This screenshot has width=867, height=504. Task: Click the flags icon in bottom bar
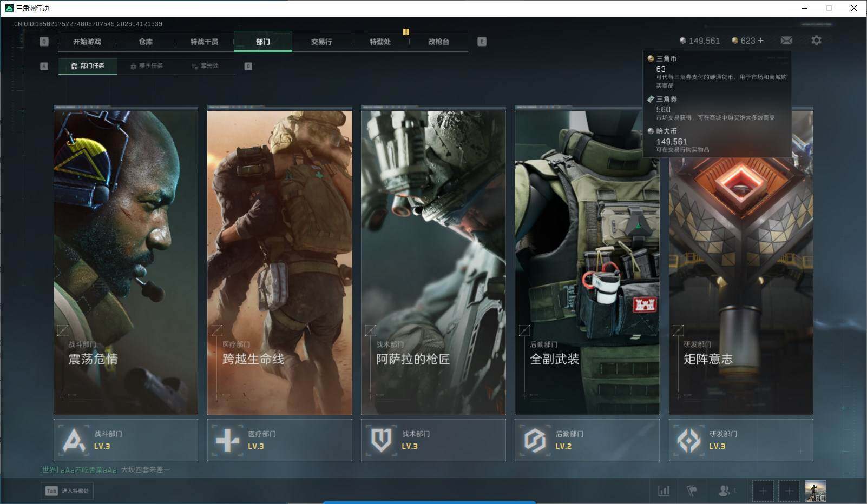pos(692,490)
